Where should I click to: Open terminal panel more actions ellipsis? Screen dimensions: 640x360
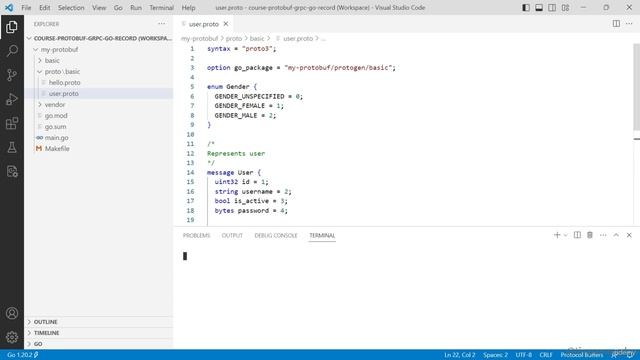point(603,235)
